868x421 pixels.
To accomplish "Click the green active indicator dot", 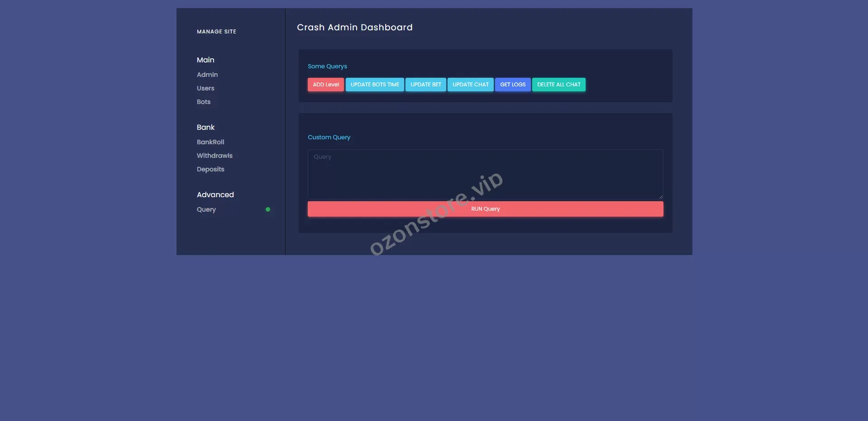I will [268, 209].
